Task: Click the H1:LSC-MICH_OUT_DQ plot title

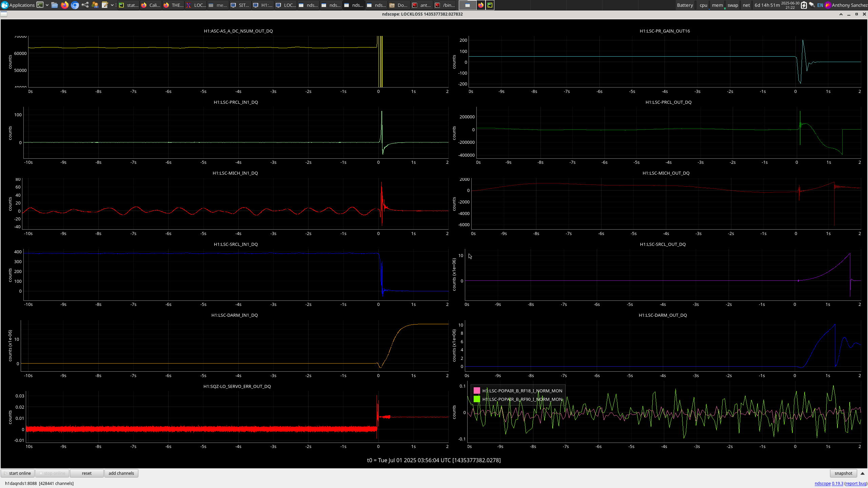Action: click(666, 173)
